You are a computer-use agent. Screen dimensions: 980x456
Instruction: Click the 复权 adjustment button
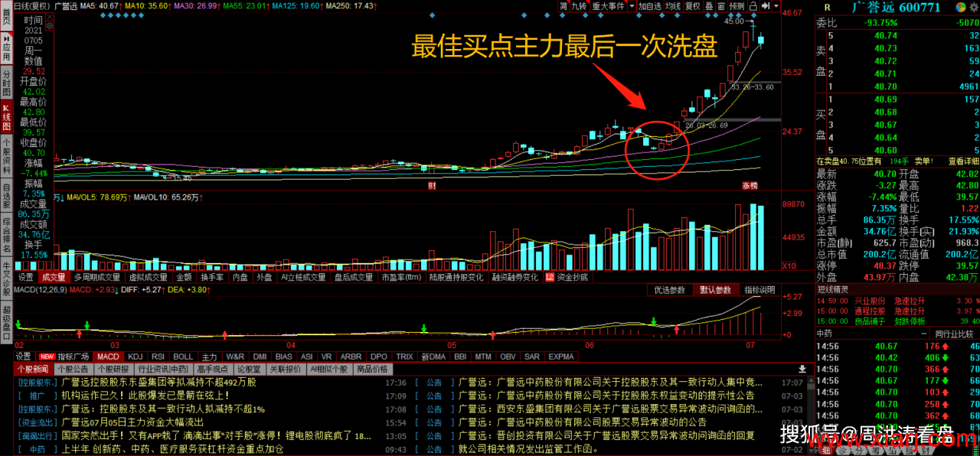click(693, 5)
